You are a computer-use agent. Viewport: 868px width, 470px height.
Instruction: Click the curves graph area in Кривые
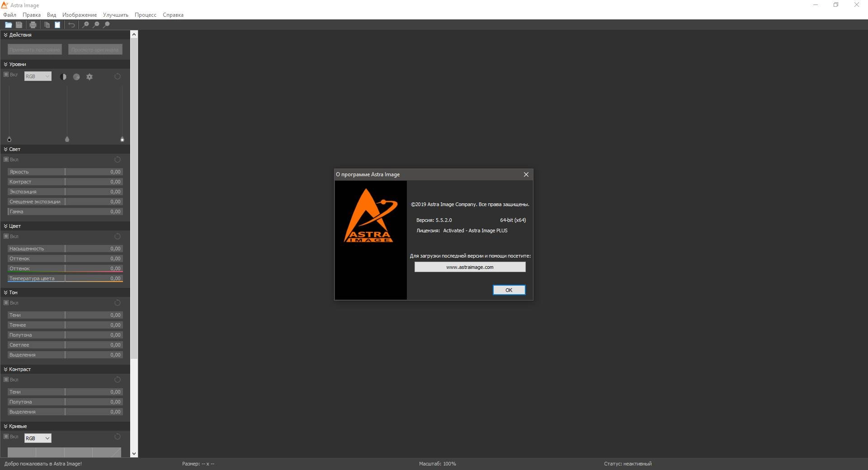pyautogui.click(x=65, y=452)
